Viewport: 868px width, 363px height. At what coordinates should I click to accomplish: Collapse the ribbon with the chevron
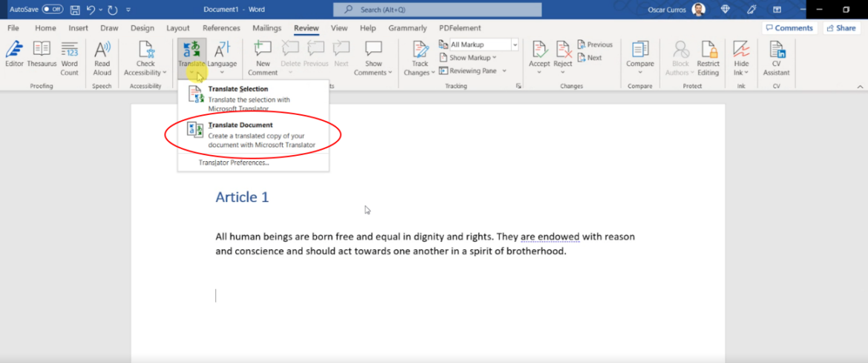coord(861,86)
